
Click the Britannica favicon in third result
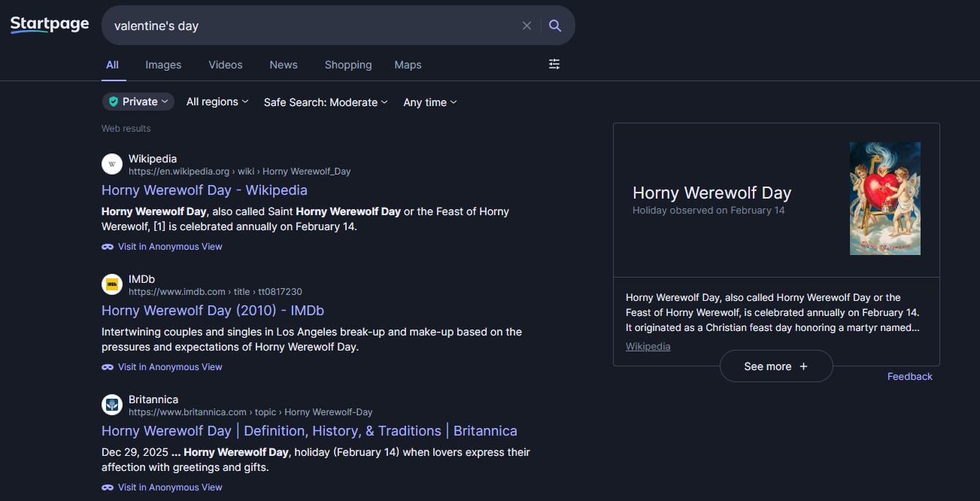pos(112,405)
